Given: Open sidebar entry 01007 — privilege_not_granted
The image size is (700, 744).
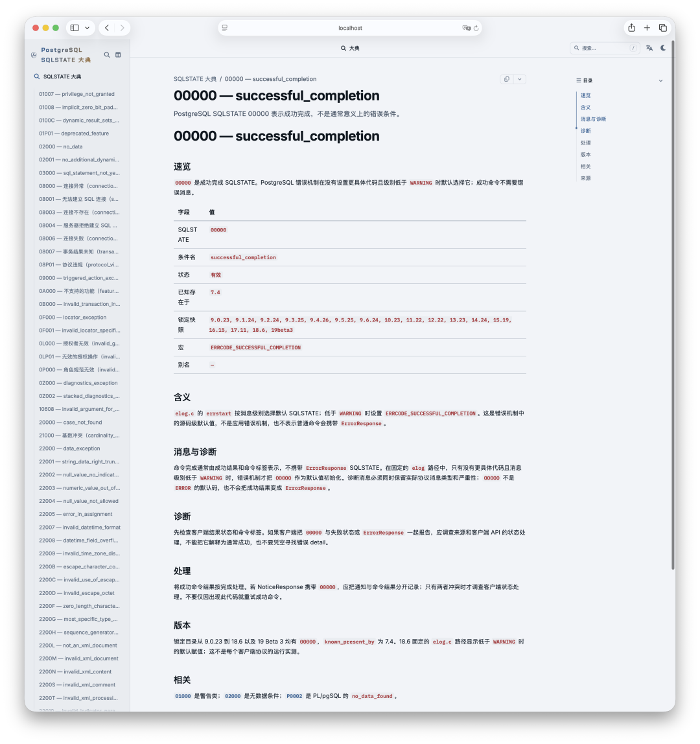Looking at the screenshot, I should point(77,94).
